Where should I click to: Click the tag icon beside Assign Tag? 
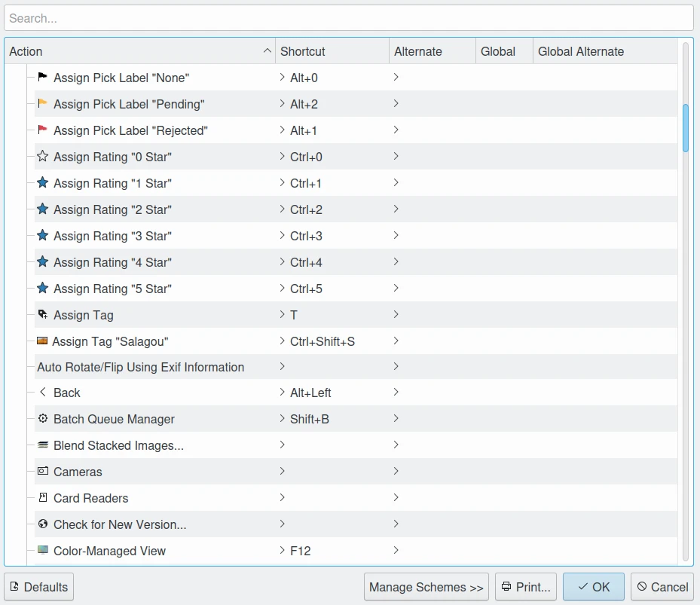coord(42,314)
